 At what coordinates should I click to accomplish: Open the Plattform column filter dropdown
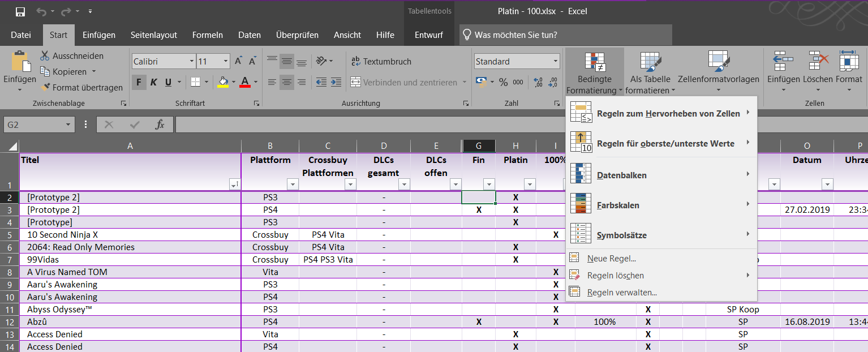point(293,184)
